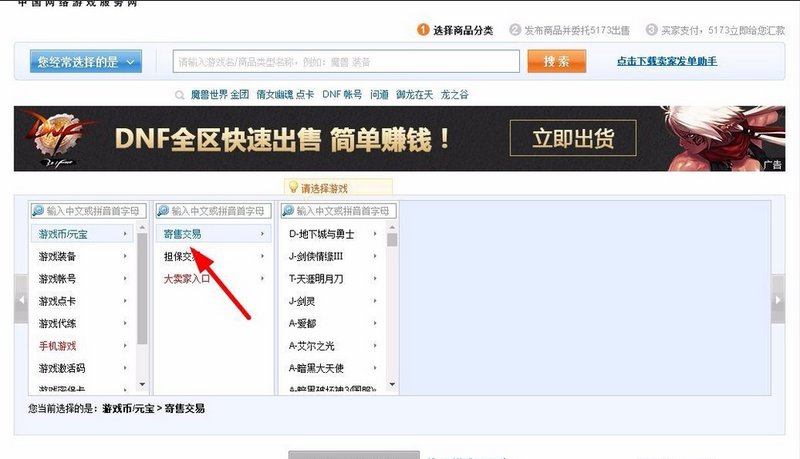Select game J-剑灵

[x=333, y=301]
